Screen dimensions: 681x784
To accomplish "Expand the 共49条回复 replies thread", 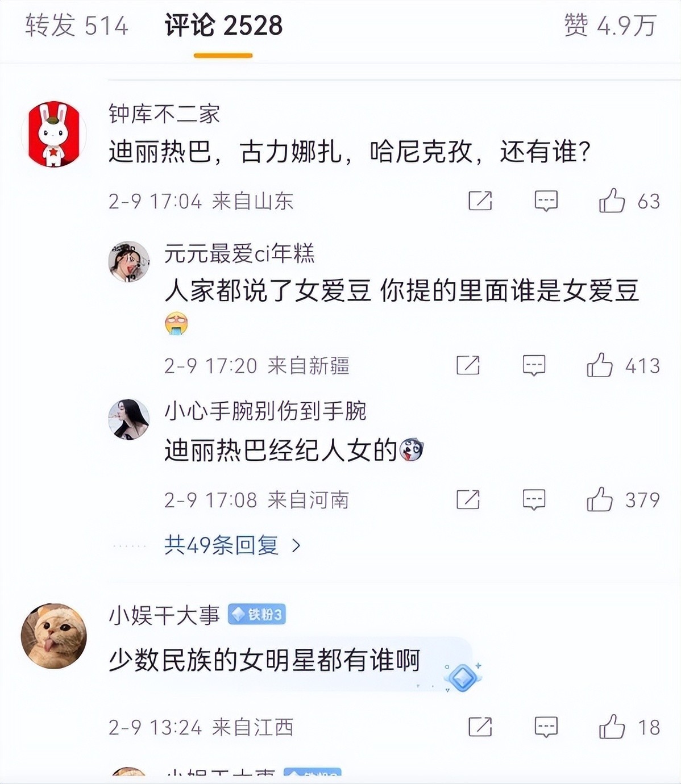I will (x=232, y=545).
